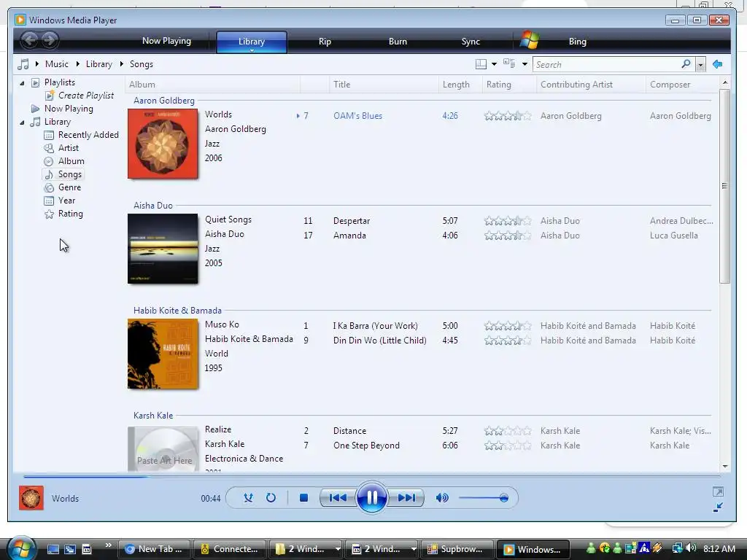Click the Back navigation arrow
The height and width of the screenshot is (560, 747).
click(x=29, y=40)
